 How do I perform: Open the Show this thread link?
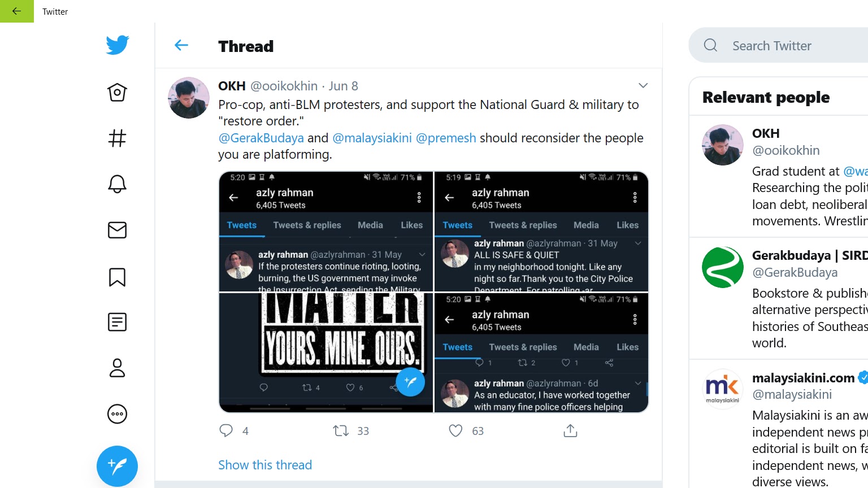(x=265, y=465)
